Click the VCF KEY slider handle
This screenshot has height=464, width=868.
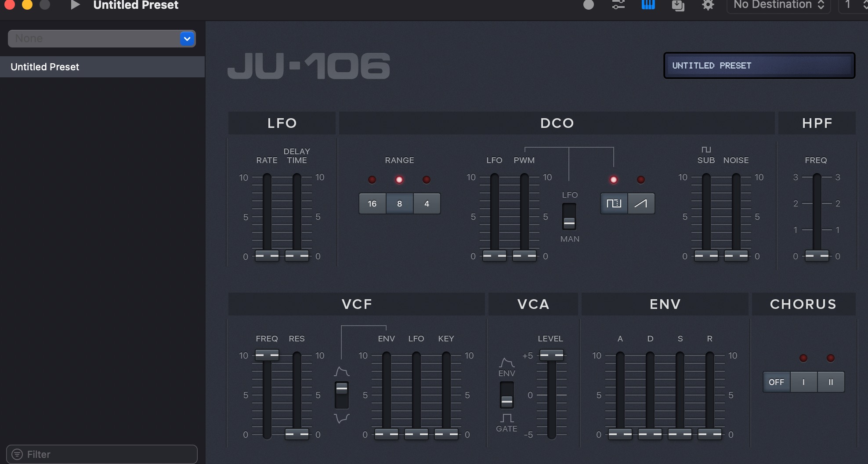click(x=446, y=434)
